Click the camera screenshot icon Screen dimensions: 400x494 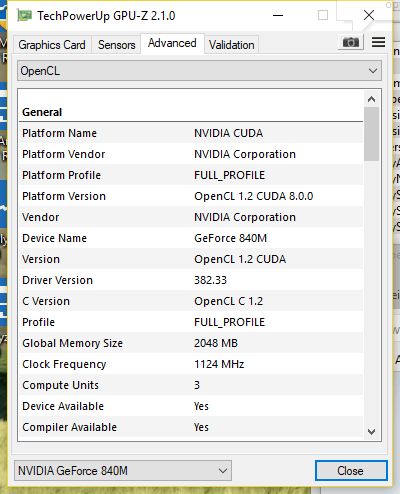pos(351,42)
